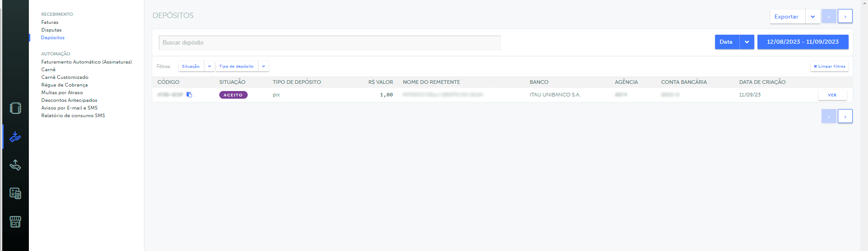Select Depósitos in the side menu
The image size is (868, 251).
53,37
